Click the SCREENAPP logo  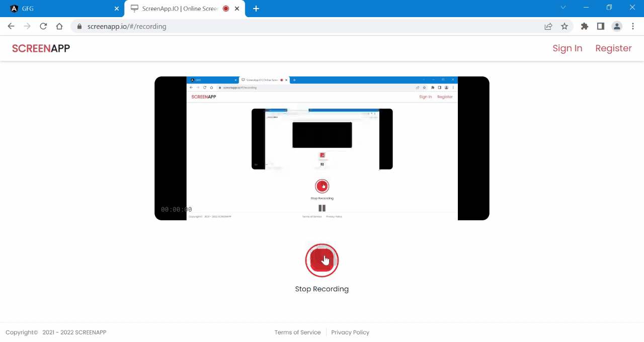point(41,48)
